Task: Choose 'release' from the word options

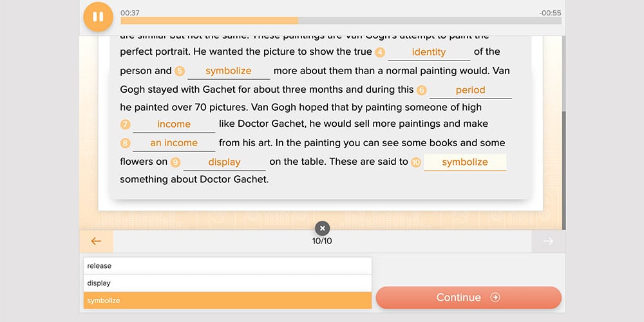Action: pos(227,265)
